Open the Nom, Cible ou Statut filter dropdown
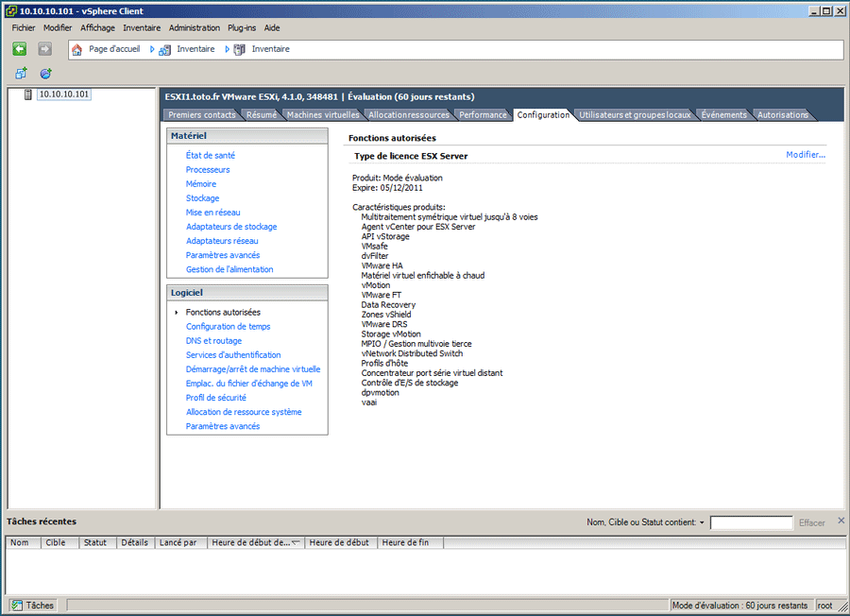 point(702,522)
